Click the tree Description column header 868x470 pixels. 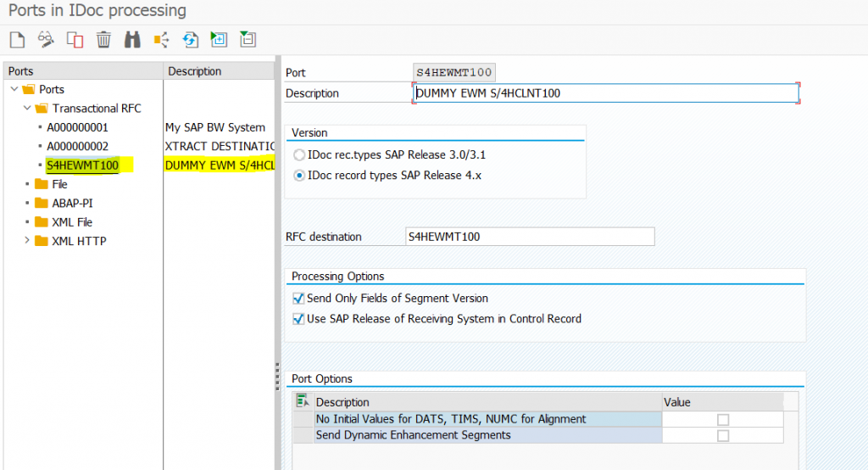[220, 71]
